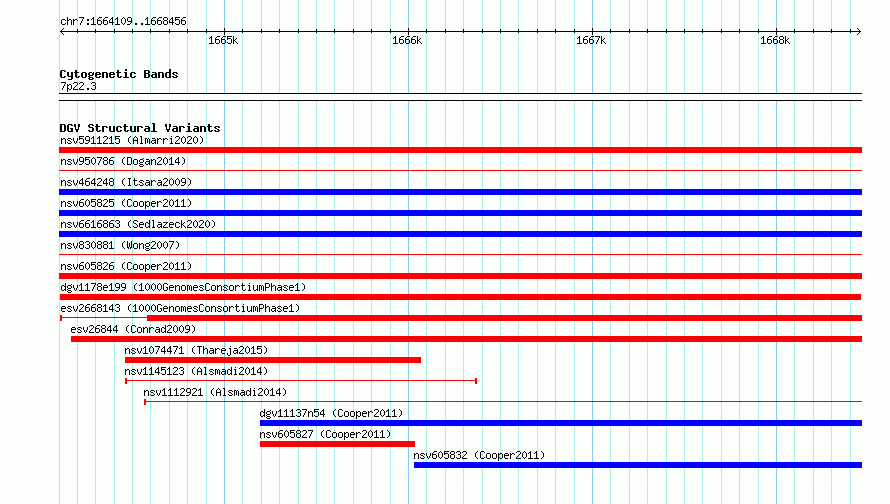Open the nsv950786 (Dogan2014) label
The width and height of the screenshot is (890, 504).
point(123,161)
